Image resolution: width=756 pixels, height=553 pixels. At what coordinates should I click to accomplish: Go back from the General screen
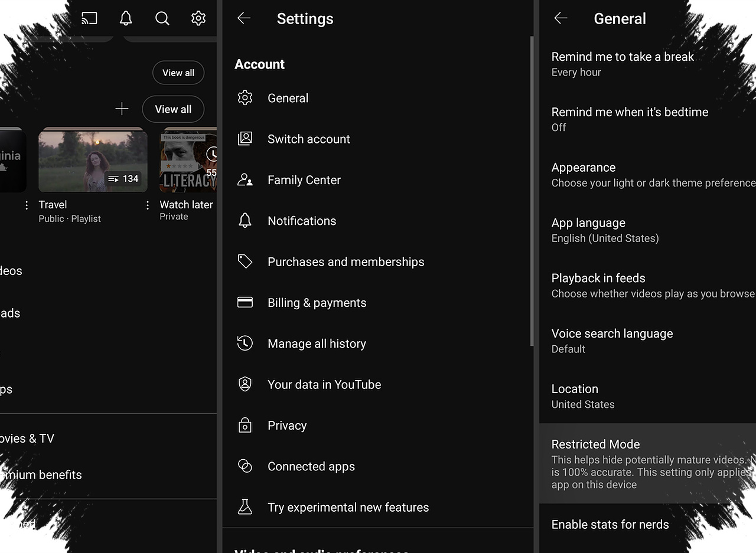[561, 18]
